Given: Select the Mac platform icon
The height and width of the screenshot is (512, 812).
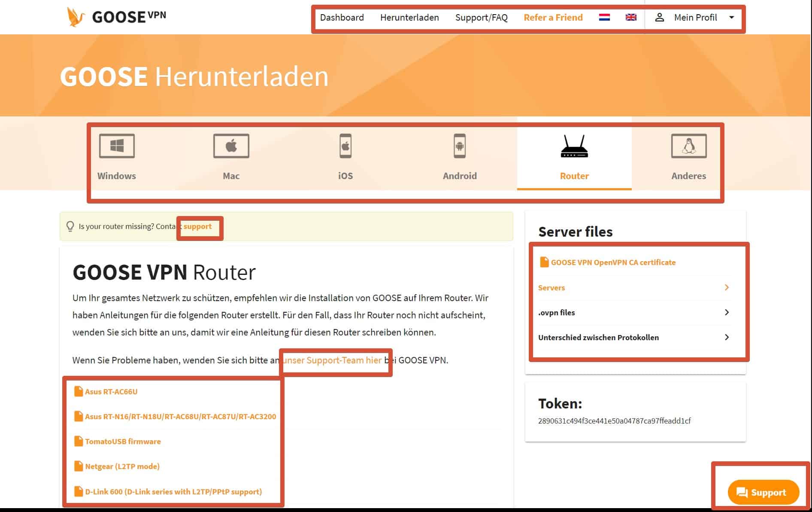Looking at the screenshot, I should click(231, 146).
